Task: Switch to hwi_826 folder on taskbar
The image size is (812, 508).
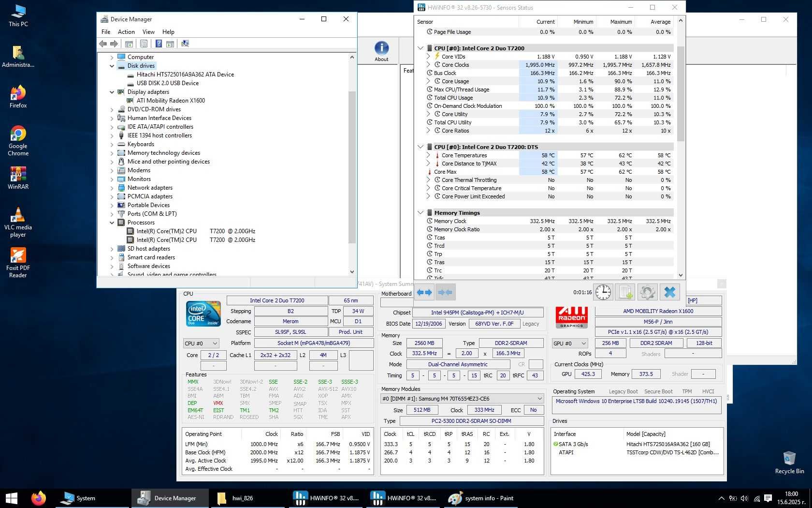Action: point(249,498)
